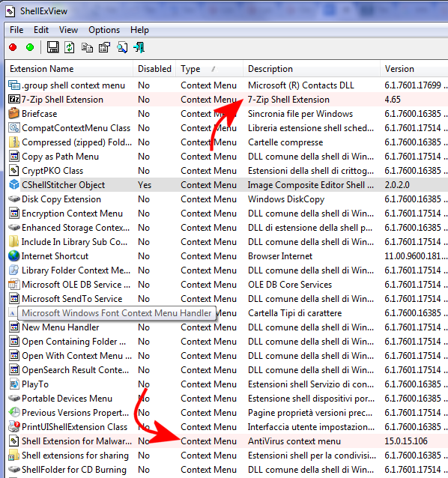Click the 'Sincronia file per Windows' description
Screen dimensions: 448x478
pyautogui.click(x=300, y=114)
